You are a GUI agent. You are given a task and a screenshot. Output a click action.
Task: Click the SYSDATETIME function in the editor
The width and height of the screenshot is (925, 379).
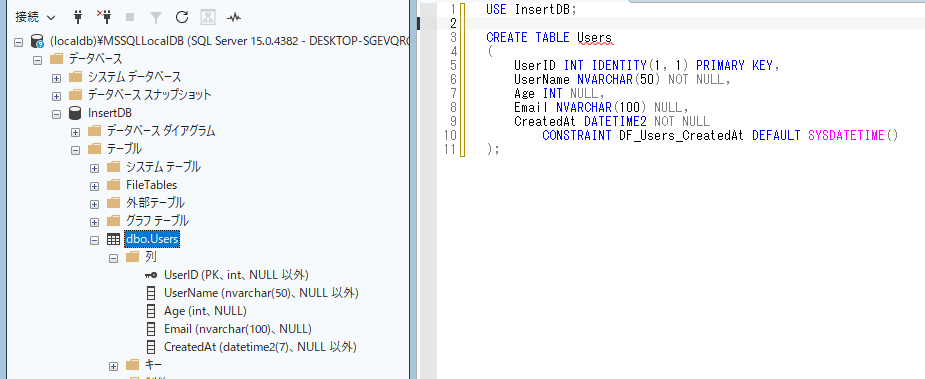[x=847, y=136]
